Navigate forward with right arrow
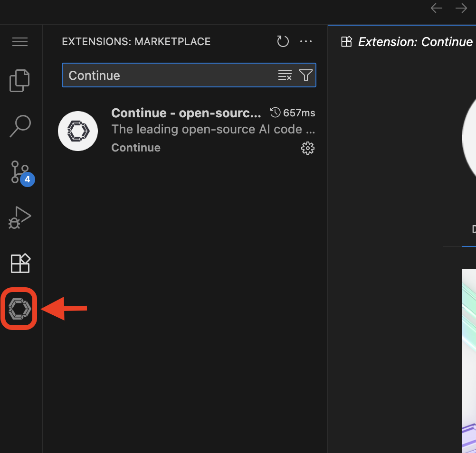This screenshot has height=453, width=476. (461, 8)
